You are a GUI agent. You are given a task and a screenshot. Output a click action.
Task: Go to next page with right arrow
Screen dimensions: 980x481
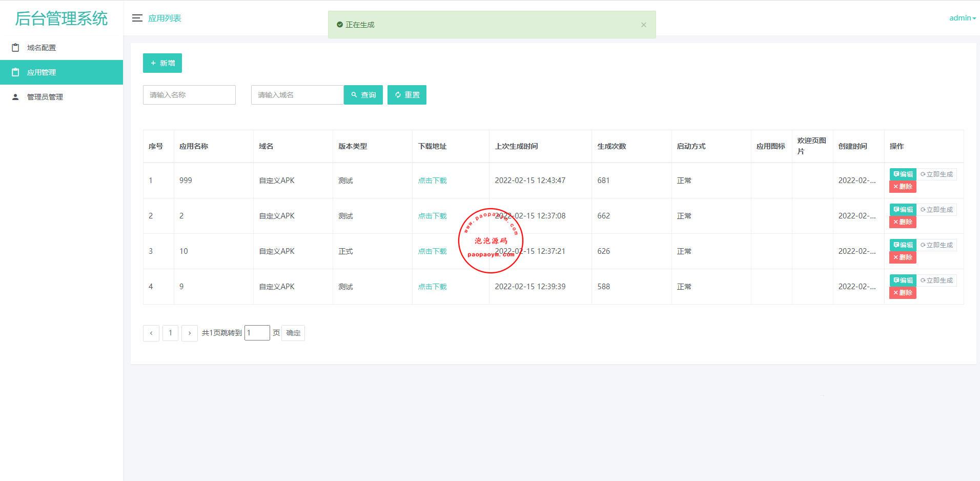tap(190, 333)
